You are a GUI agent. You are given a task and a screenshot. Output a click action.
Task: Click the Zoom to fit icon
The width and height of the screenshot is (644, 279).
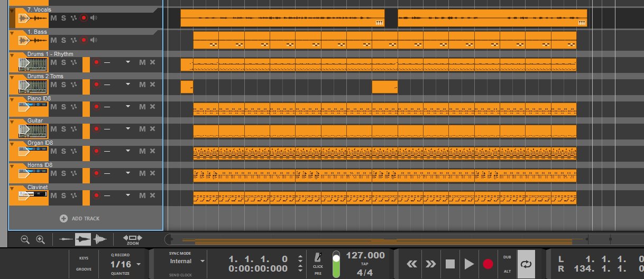(132, 239)
